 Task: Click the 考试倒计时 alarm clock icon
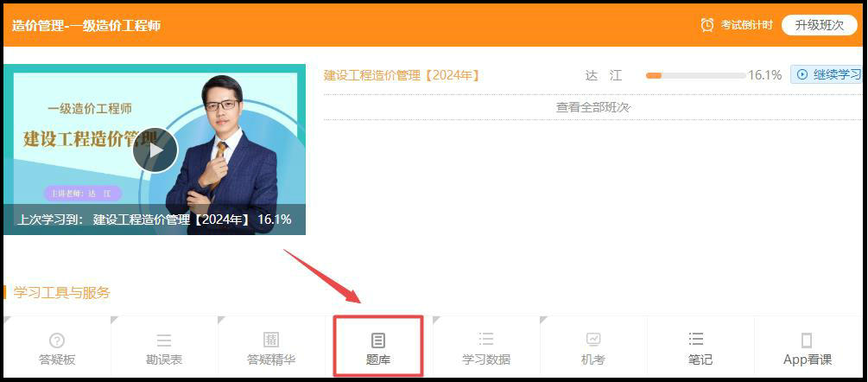click(x=707, y=25)
